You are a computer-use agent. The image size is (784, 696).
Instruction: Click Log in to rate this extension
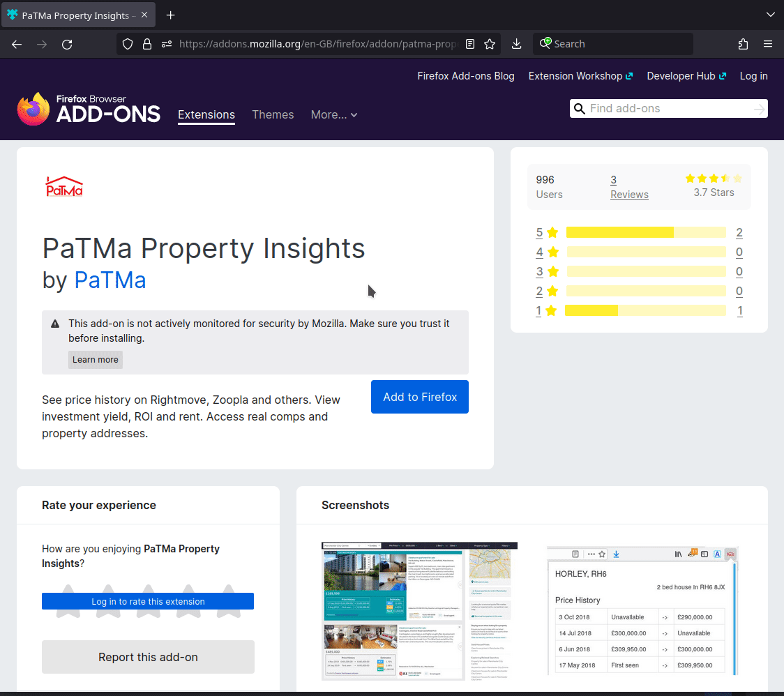[x=148, y=601]
